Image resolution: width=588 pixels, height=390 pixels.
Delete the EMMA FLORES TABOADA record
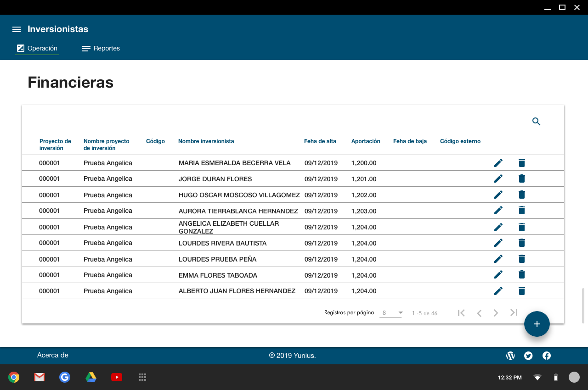(521, 275)
